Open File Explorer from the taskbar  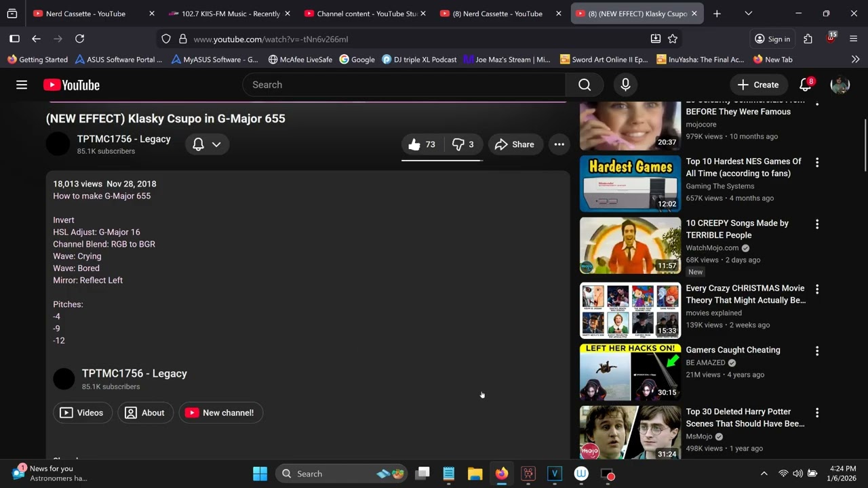point(475,474)
